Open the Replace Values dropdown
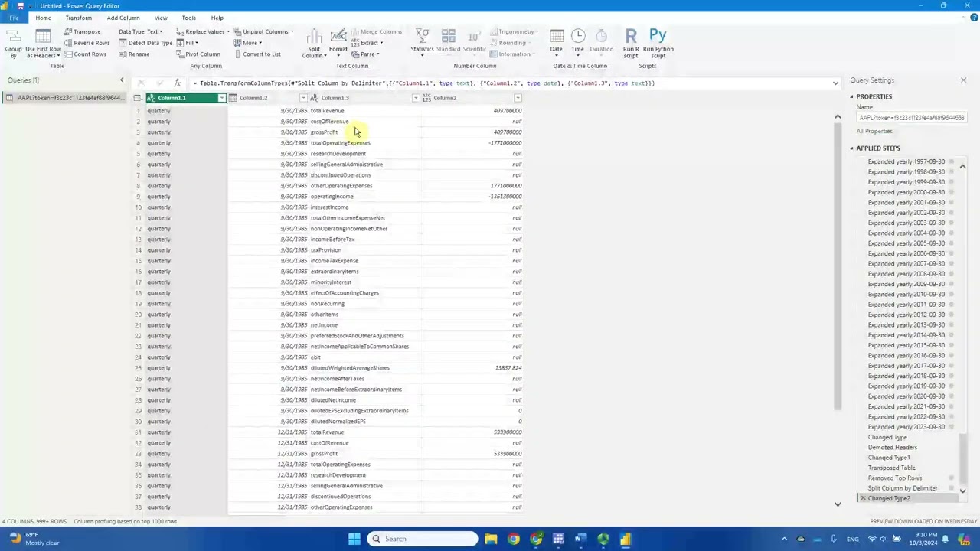Screen dimensions: 980x551 click(x=203, y=31)
